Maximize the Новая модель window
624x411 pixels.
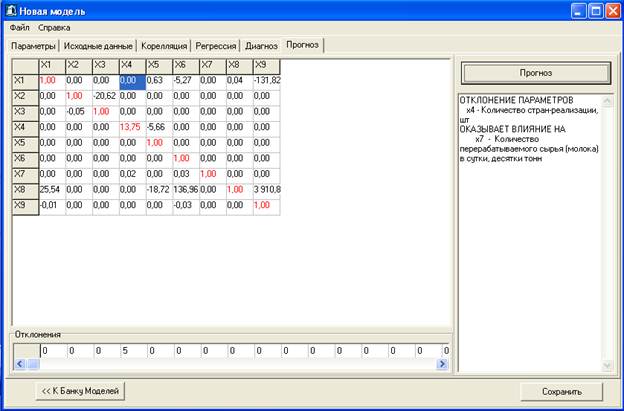(596, 11)
